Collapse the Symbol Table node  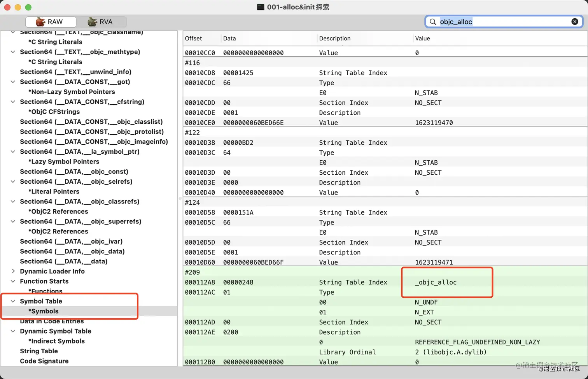pyautogui.click(x=13, y=301)
